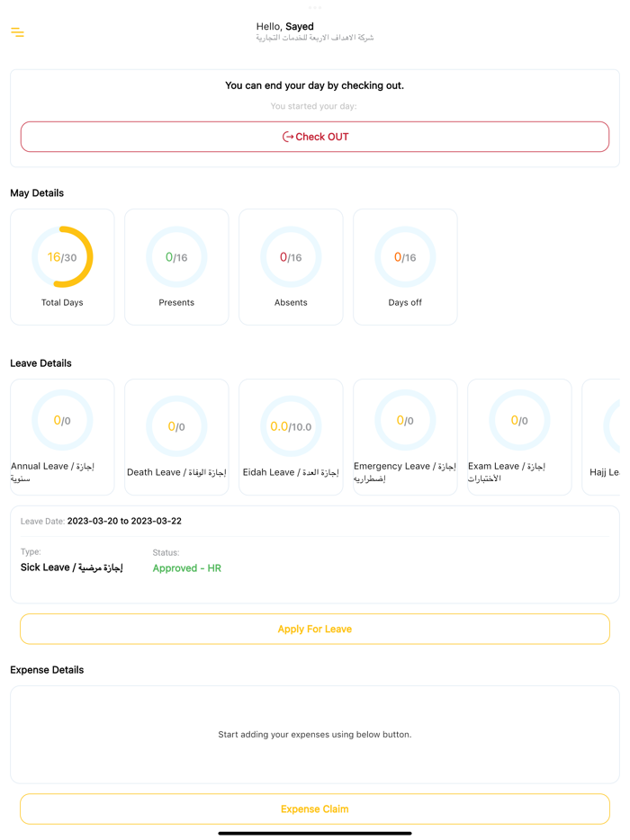Open the Expense Claim button
The image size is (630, 840).
[315, 809]
